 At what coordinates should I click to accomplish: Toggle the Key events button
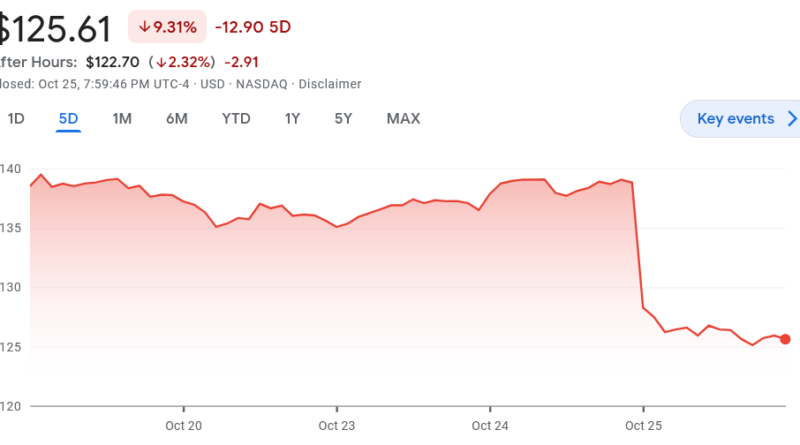[736, 119]
